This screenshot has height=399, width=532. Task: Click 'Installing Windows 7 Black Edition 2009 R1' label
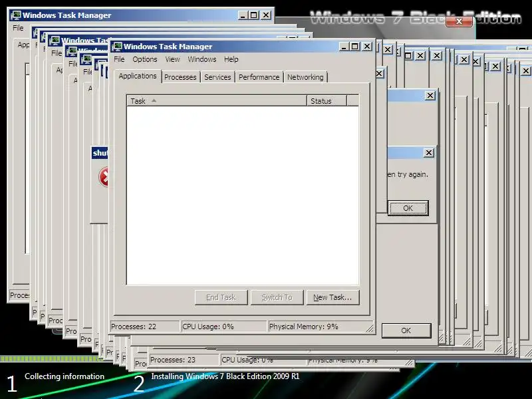click(x=225, y=376)
